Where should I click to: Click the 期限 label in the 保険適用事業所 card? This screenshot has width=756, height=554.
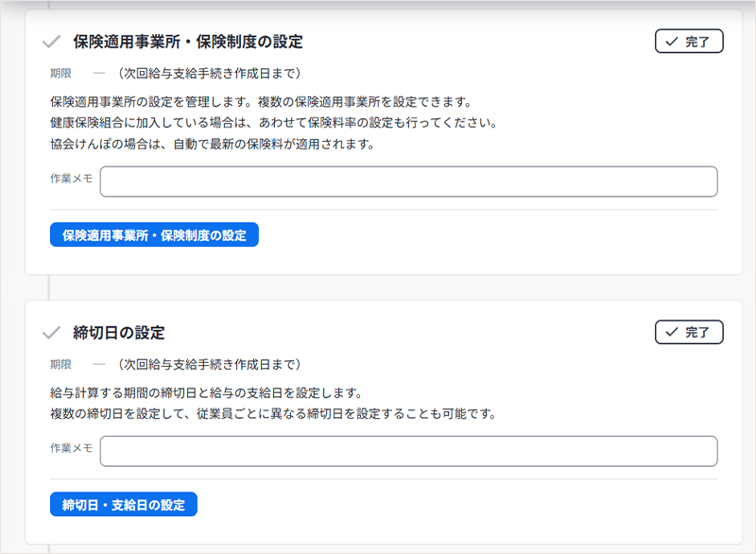click(x=60, y=73)
